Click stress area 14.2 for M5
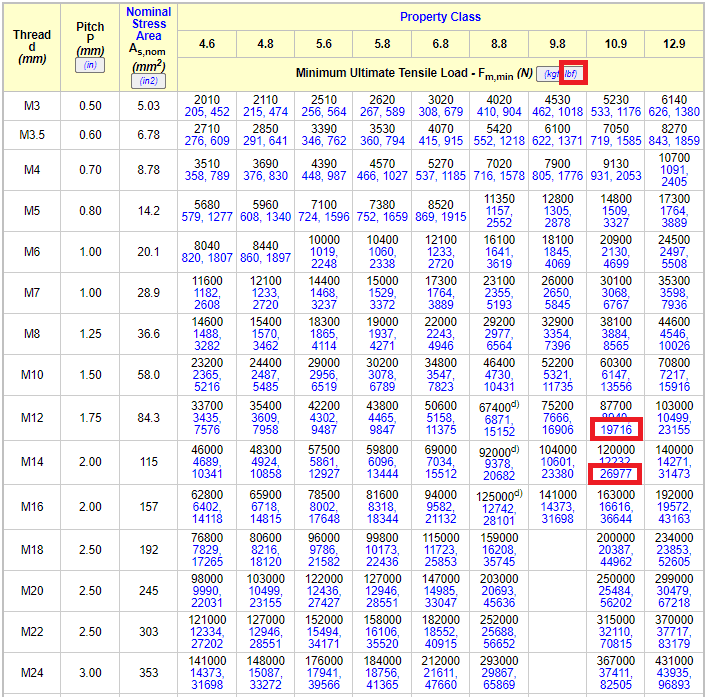This screenshot has height=700, width=708. pos(149,211)
